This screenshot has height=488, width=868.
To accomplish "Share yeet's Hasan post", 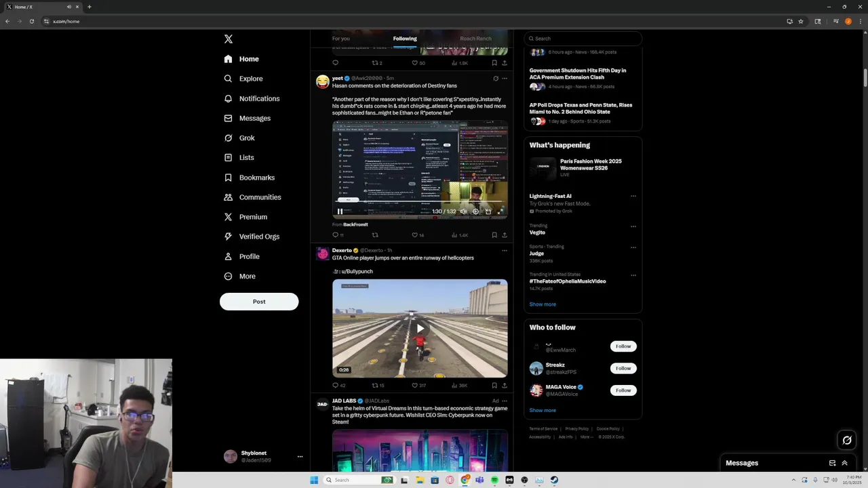I will (x=505, y=235).
